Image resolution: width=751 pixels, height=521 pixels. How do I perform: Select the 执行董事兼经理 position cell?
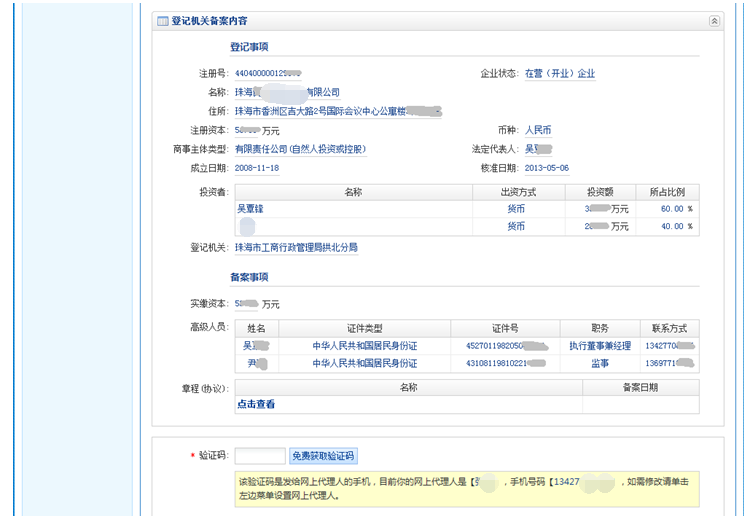coord(600,346)
